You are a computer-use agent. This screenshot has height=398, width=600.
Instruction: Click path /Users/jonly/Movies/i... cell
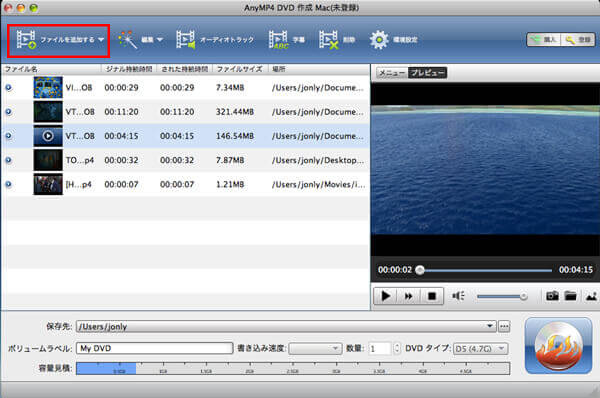click(318, 184)
